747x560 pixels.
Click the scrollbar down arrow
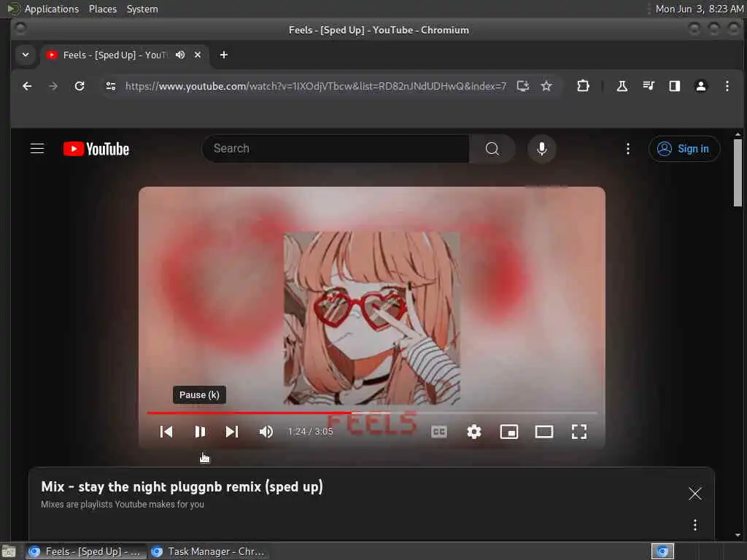(x=738, y=534)
